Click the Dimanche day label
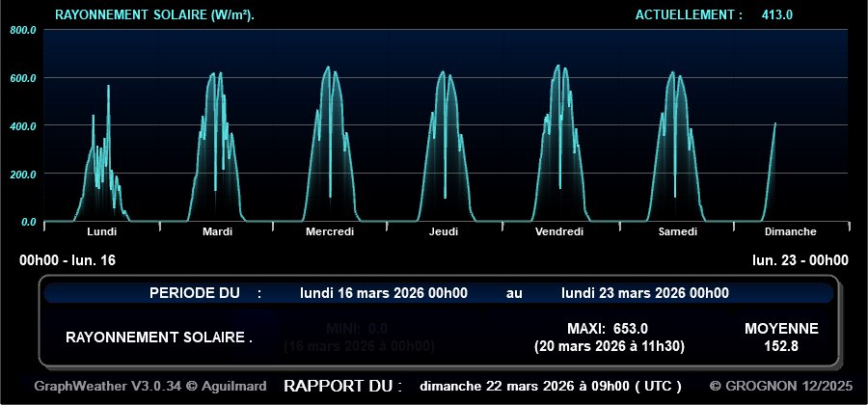Screen dimensions: 868x405 tap(790, 231)
